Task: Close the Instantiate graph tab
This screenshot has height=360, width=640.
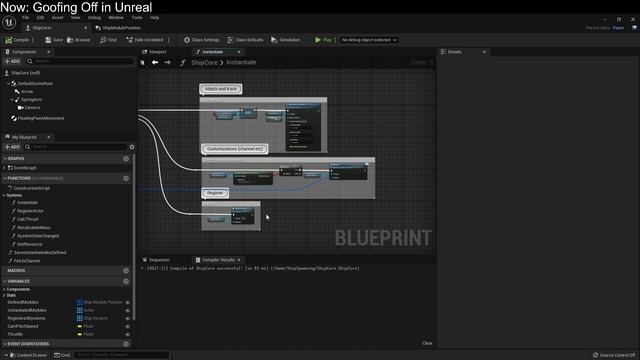Action: (239, 52)
